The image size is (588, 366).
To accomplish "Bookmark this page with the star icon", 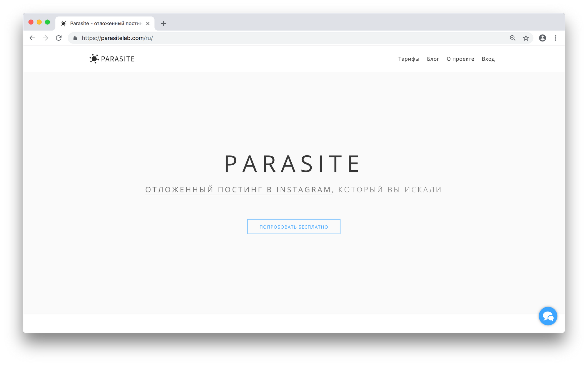I will [x=526, y=38].
